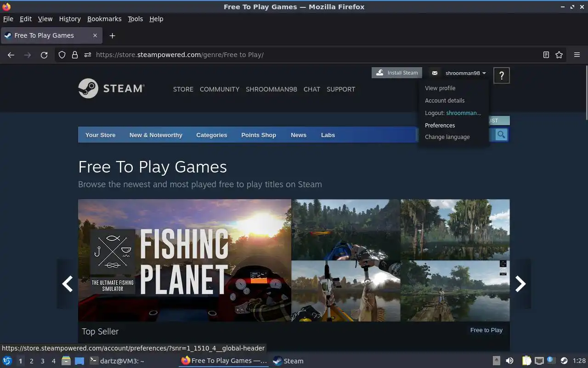Click top-right swamp trees screenshot thumbnail

click(x=455, y=229)
